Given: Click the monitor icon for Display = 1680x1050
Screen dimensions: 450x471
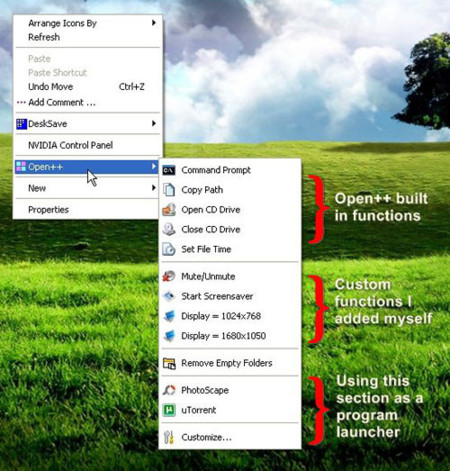Looking at the screenshot, I should click(x=169, y=336).
